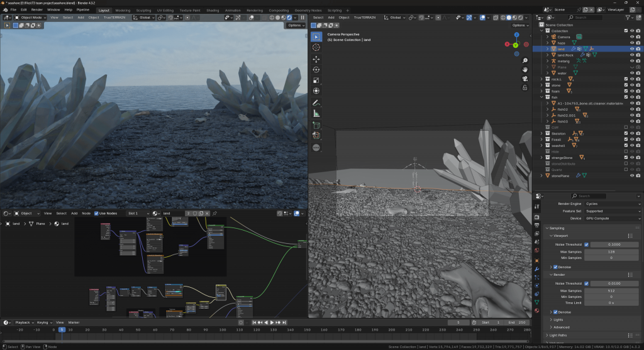
Task: Disable the Render Denoise checkbox
Action: click(x=555, y=312)
